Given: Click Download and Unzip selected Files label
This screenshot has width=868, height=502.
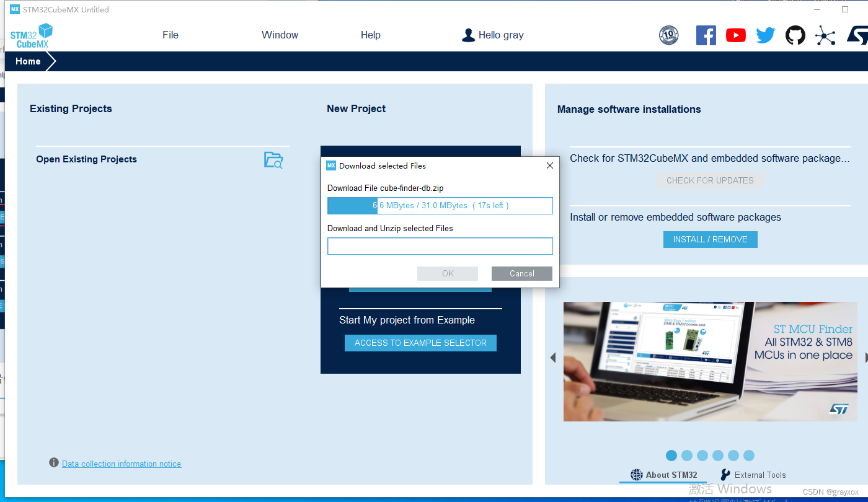Looking at the screenshot, I should [x=390, y=228].
